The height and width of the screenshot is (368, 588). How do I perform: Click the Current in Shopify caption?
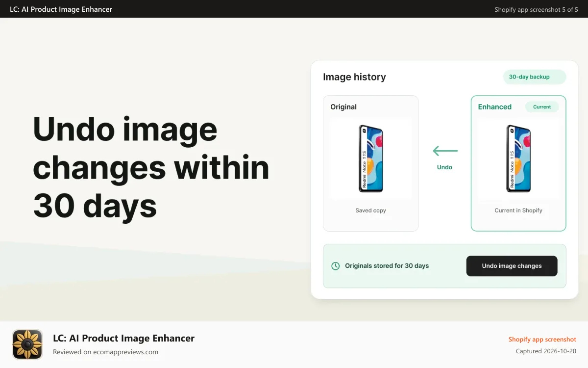tap(518, 210)
